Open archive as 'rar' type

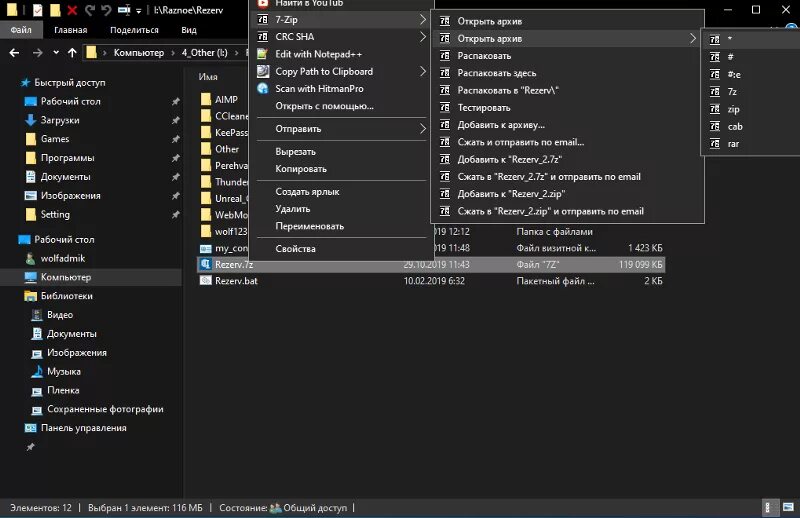click(751, 144)
